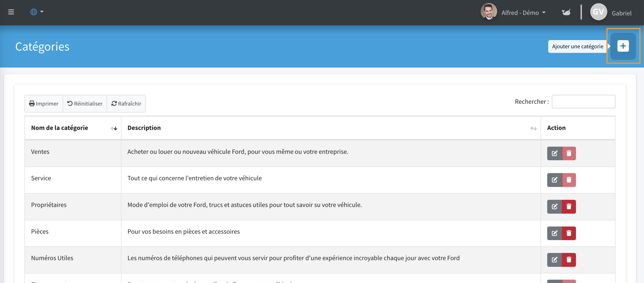Open the globe language dropdown
The width and height of the screenshot is (644, 283).
pyautogui.click(x=37, y=12)
